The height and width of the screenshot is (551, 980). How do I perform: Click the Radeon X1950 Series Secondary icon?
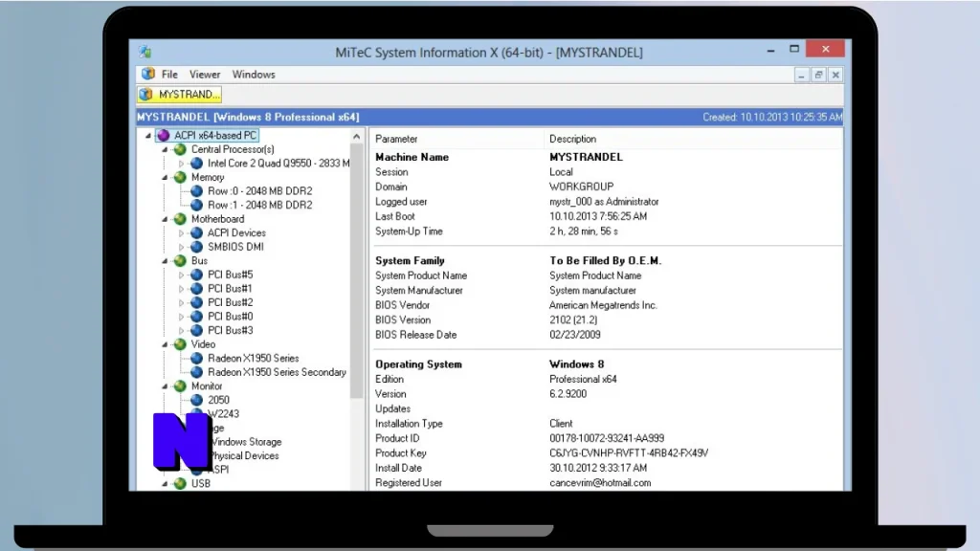(196, 372)
